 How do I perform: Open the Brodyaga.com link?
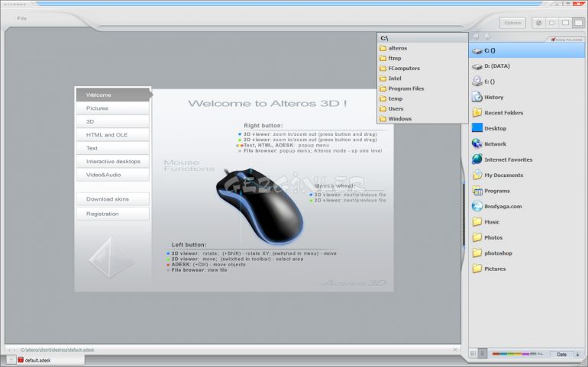pyautogui.click(x=526, y=207)
